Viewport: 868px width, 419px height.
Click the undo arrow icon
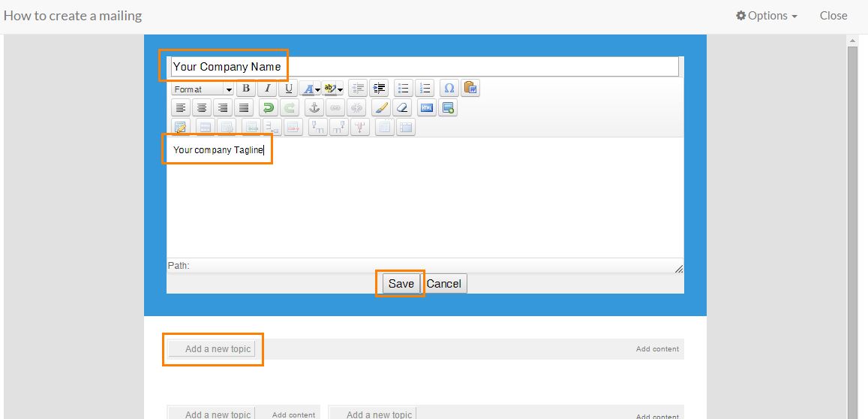coord(268,108)
